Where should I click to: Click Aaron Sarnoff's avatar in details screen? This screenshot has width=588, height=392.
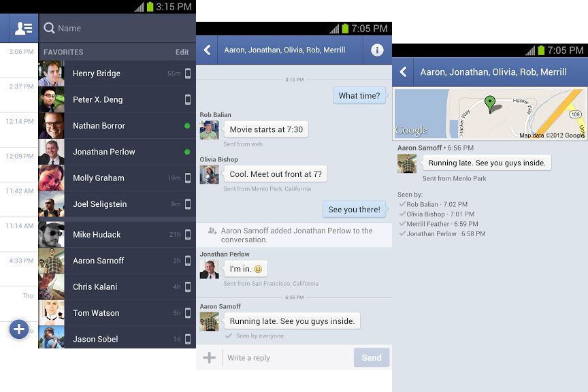[407, 163]
